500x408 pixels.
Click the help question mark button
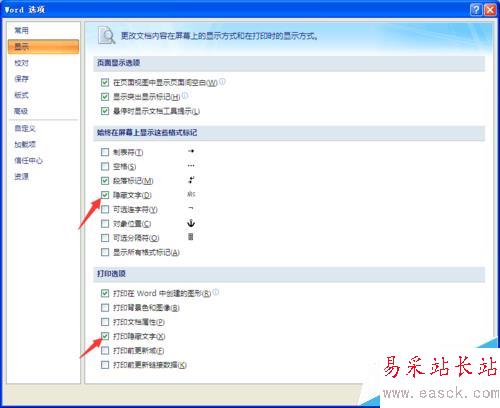pos(476,10)
